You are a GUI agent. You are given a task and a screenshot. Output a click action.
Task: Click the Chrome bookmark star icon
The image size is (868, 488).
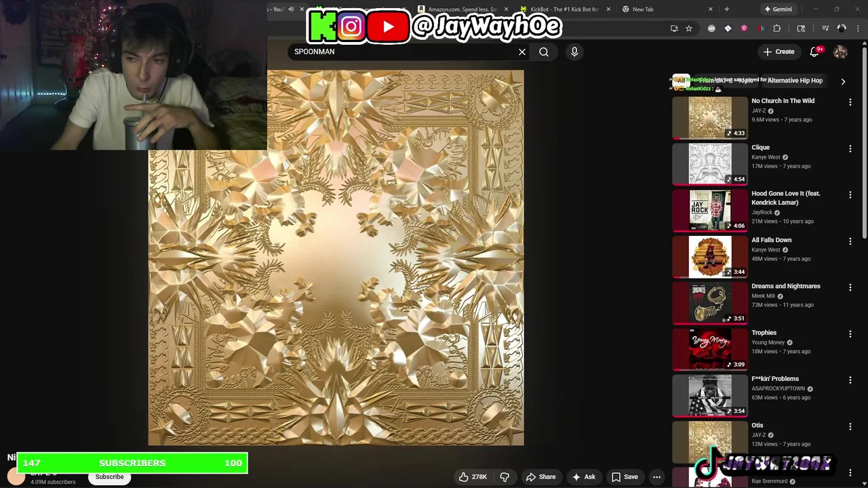689,28
